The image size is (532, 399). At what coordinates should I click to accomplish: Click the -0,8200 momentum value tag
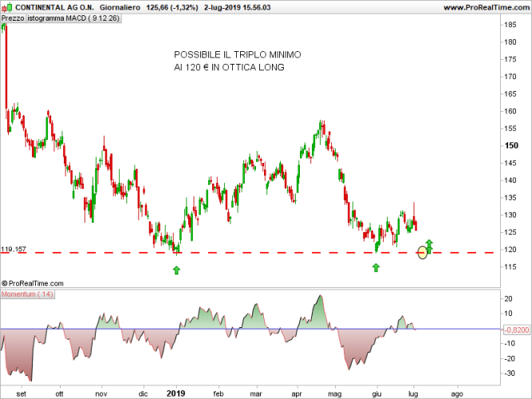pos(514,329)
